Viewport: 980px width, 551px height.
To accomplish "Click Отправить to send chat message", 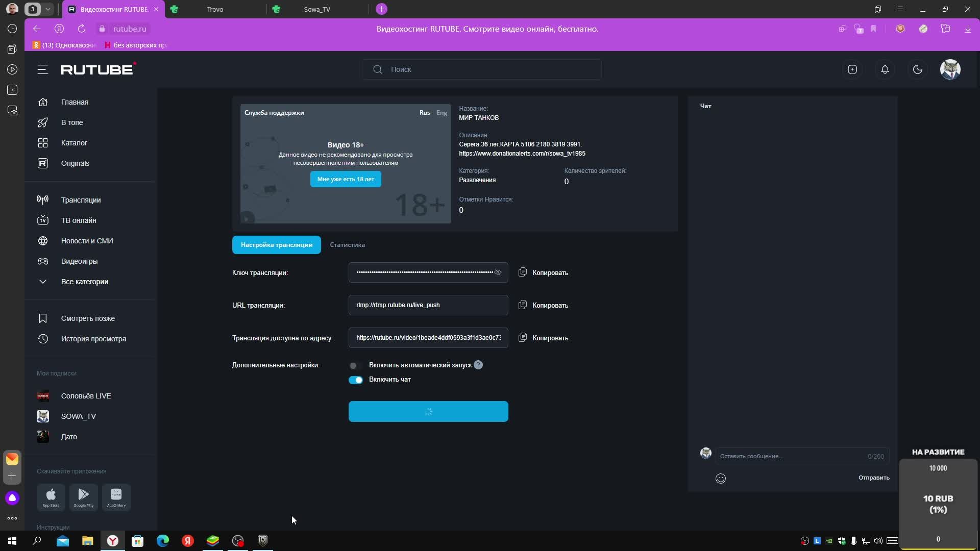I will (x=873, y=478).
